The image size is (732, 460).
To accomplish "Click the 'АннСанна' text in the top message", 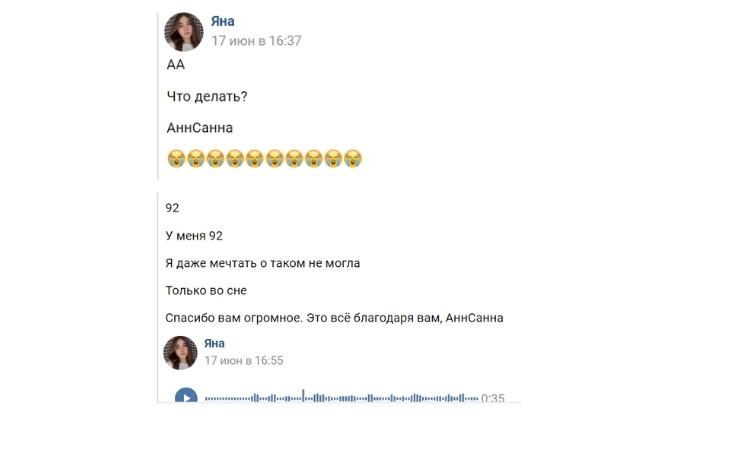I will click(x=200, y=128).
